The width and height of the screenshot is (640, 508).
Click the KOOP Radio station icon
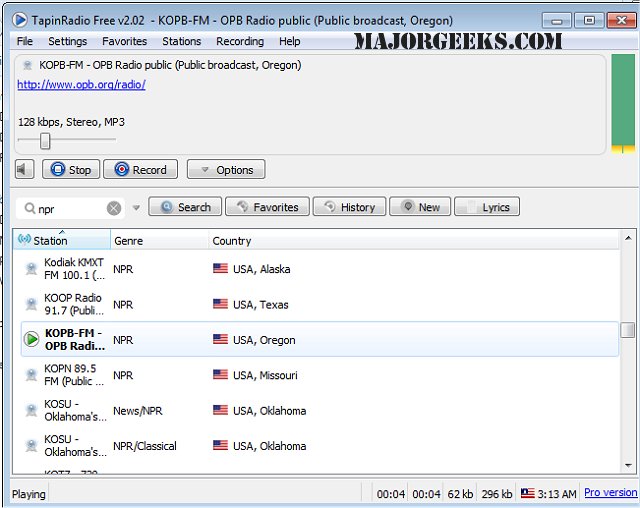tap(32, 305)
